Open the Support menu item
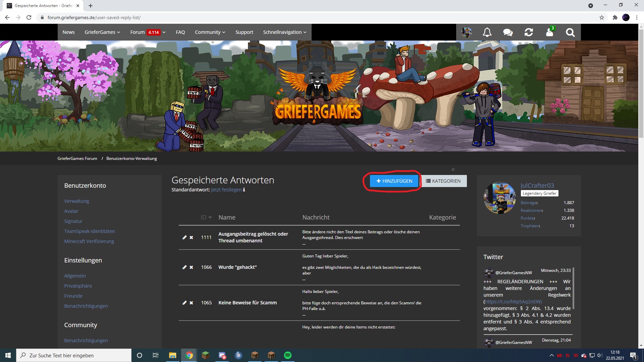Viewport: 644px width, 362px height. pyautogui.click(x=244, y=32)
